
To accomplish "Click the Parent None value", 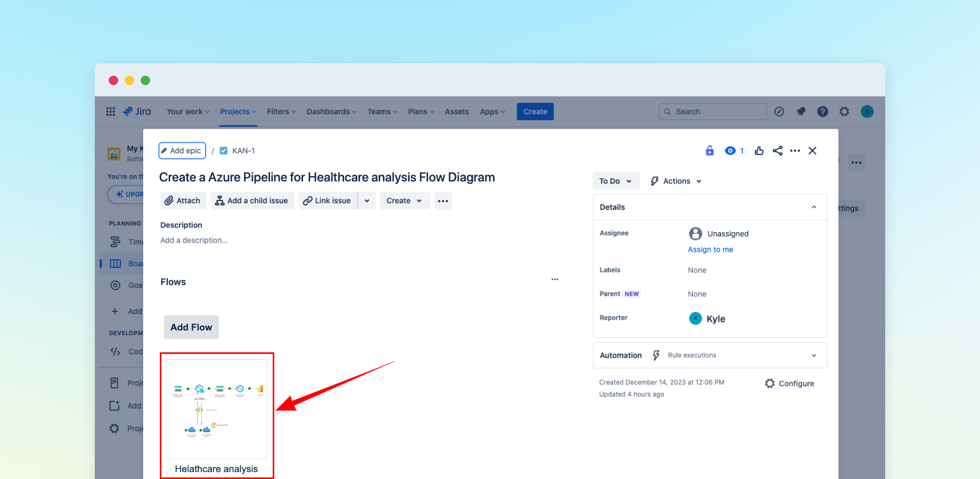I will pyautogui.click(x=697, y=294).
